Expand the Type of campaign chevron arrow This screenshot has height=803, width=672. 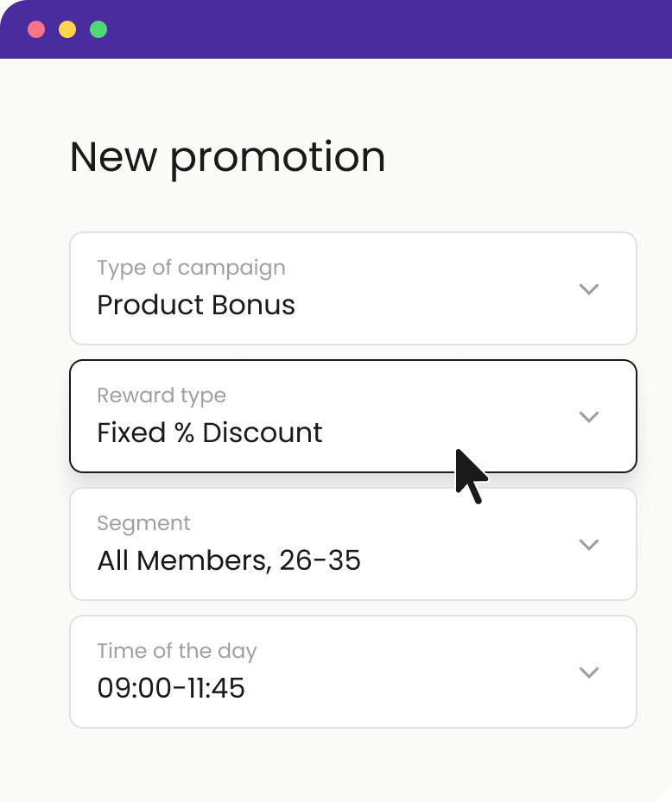pyautogui.click(x=588, y=289)
